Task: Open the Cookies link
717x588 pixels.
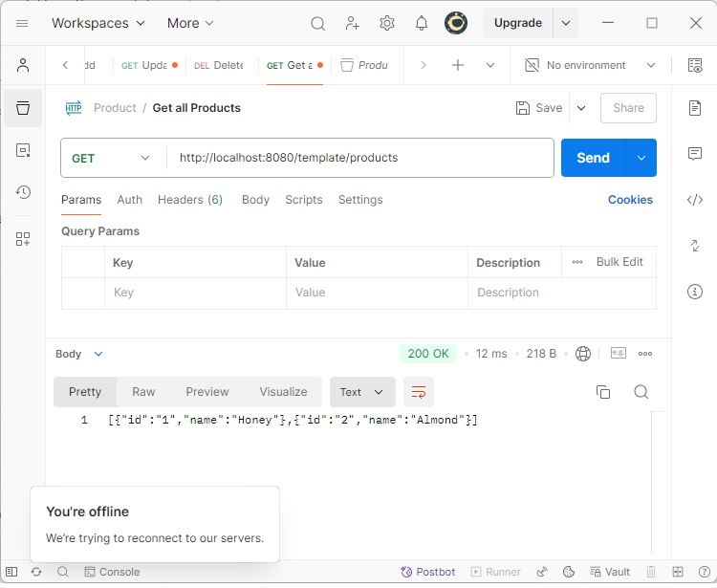Action: tap(630, 200)
